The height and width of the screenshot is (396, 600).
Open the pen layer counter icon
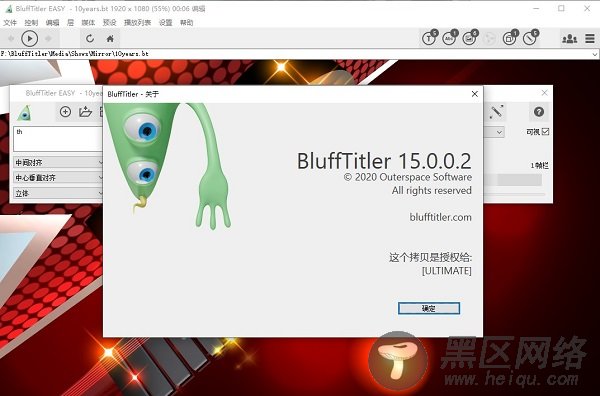tap(530, 38)
